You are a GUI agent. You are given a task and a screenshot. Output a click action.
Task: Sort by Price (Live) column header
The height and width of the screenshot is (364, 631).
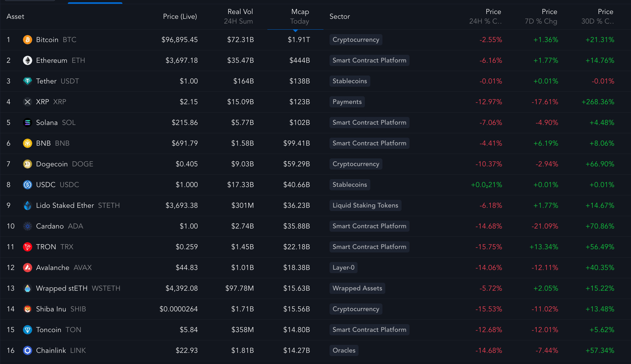pos(180,17)
